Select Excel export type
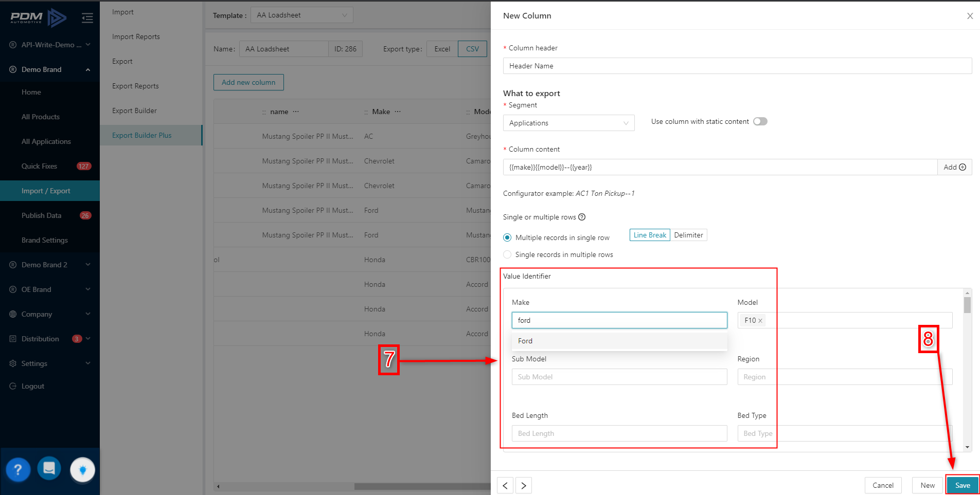Image resolution: width=980 pixels, height=495 pixels. click(x=442, y=49)
